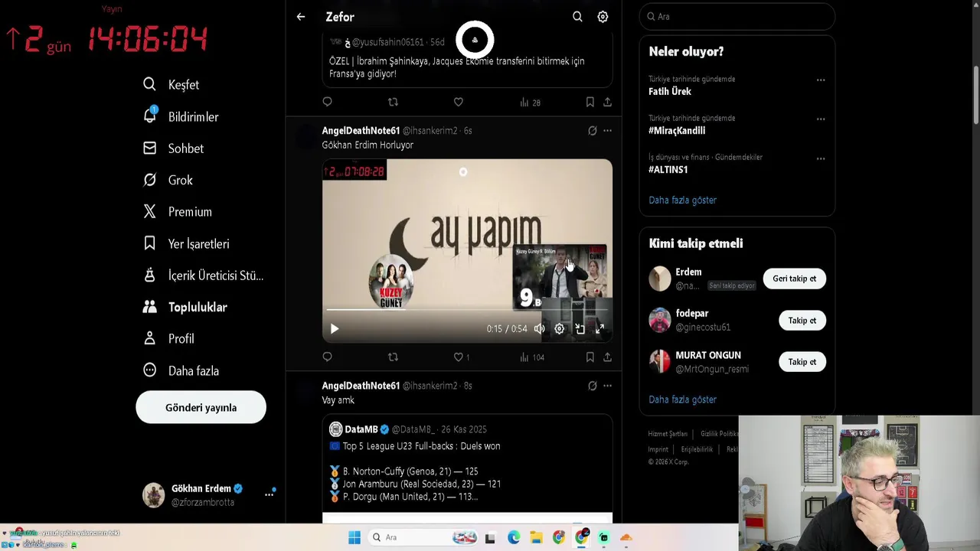This screenshot has height=551, width=980.
Task: Open Microsoft Edge from taskbar
Action: (514, 538)
